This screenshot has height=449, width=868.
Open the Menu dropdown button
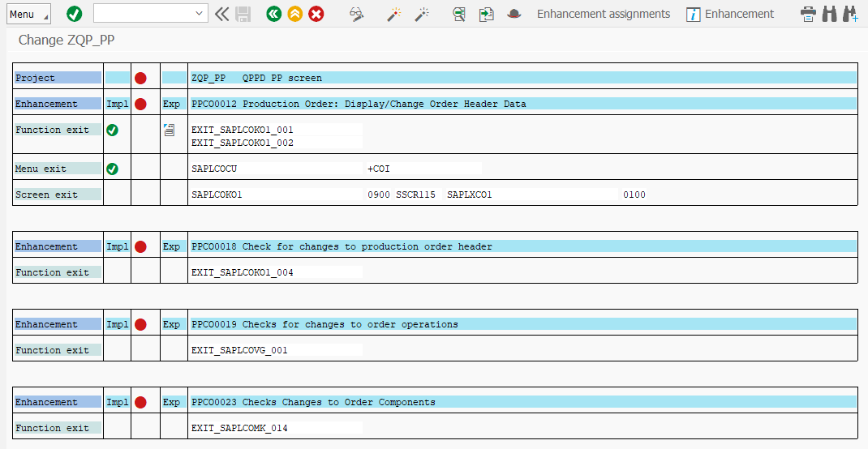pyautogui.click(x=28, y=15)
